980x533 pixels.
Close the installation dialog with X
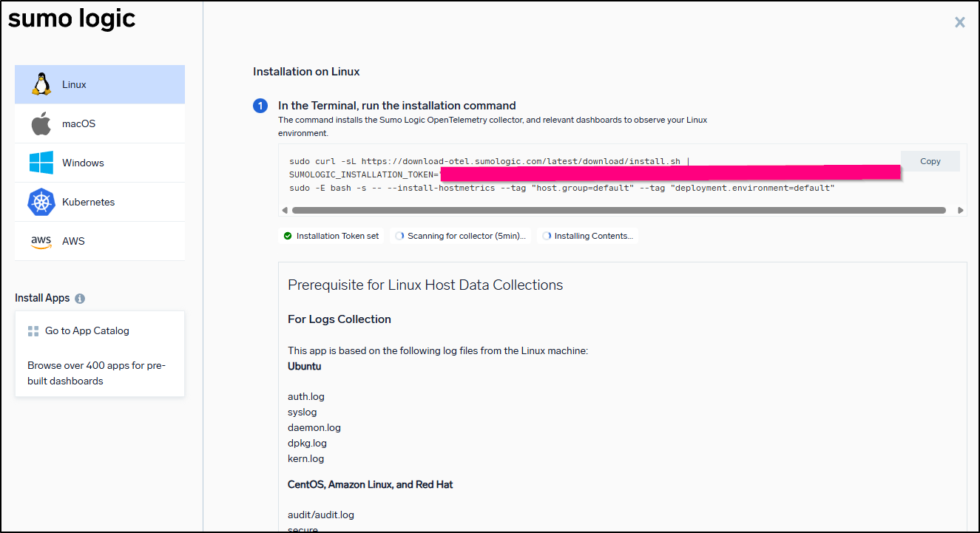click(x=959, y=22)
